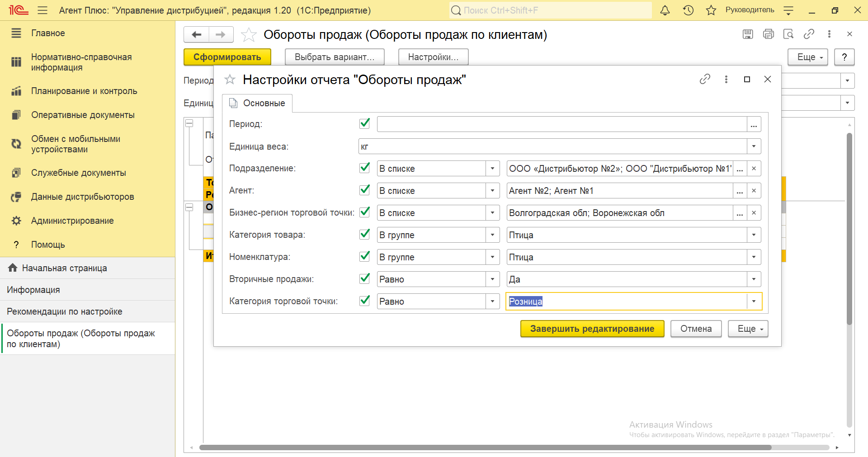Expand Единица веса dropdown arrow

tap(754, 146)
